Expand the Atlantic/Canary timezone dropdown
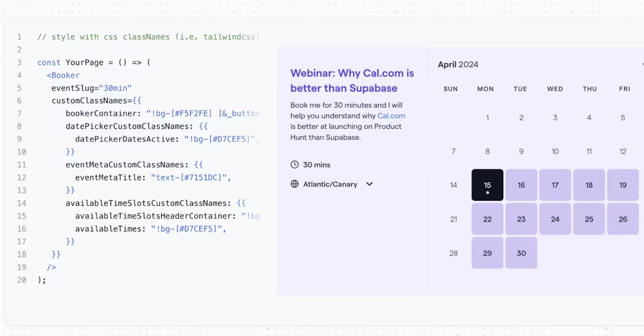The width and height of the screenshot is (644, 336). click(370, 184)
